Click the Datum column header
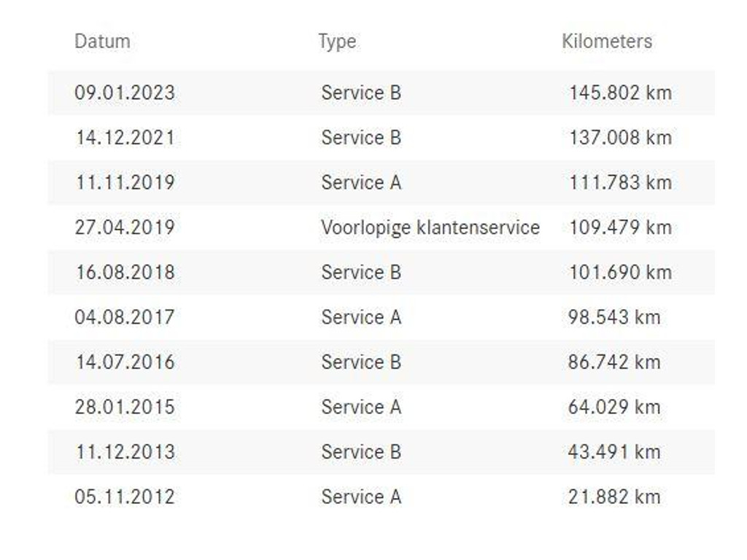 (x=102, y=42)
